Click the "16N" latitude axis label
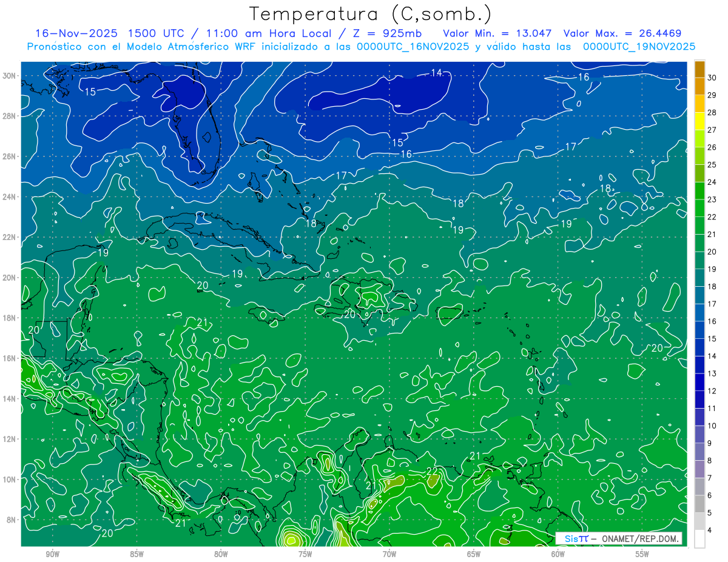 click(10, 358)
